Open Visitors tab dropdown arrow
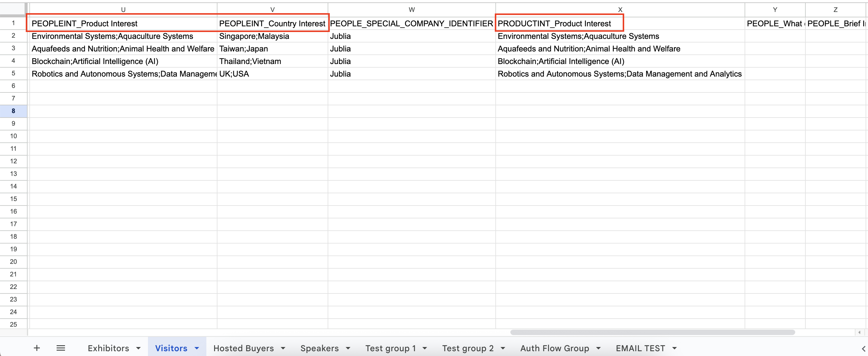868x356 pixels. pyautogui.click(x=197, y=348)
